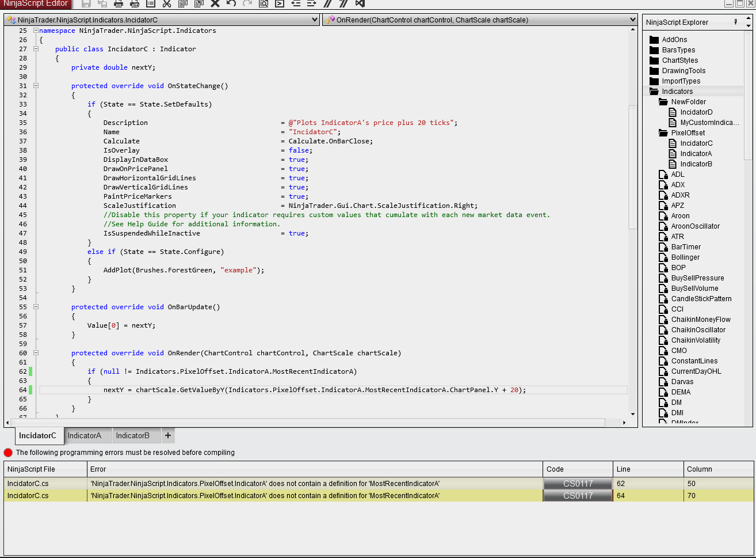Collapse the IncidatorC class code block
Image resolution: width=756 pixels, height=558 pixels.
(36, 49)
